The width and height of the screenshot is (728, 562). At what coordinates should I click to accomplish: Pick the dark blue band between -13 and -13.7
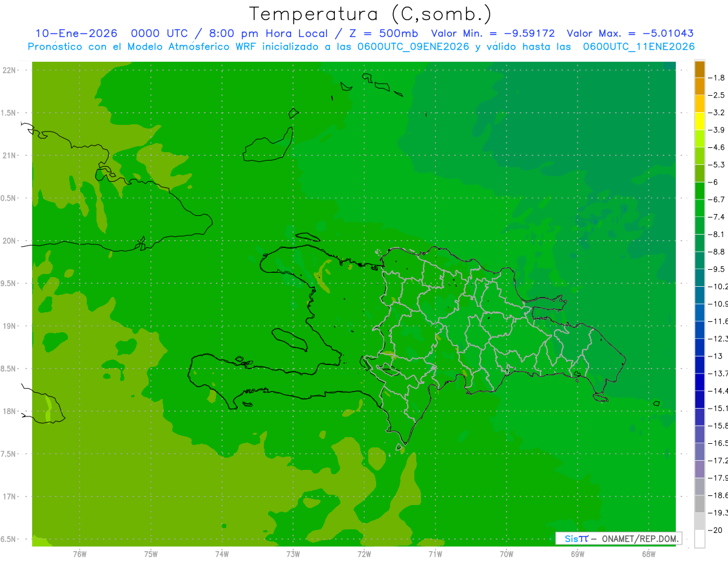[x=699, y=365]
